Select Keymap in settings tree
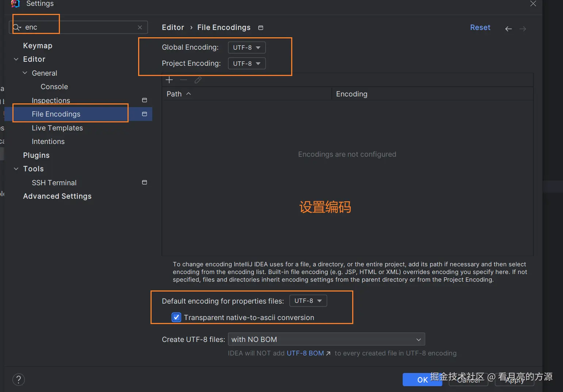This screenshot has height=392, width=563. [38, 46]
